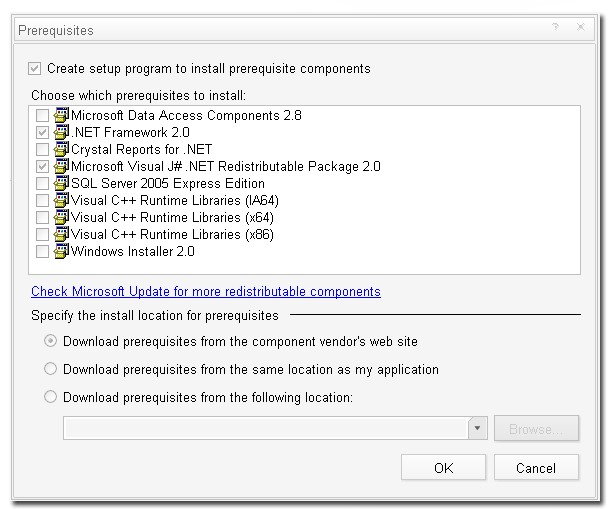609x509 pixels.
Task: Click inside the location path input field
Action: click(x=266, y=428)
